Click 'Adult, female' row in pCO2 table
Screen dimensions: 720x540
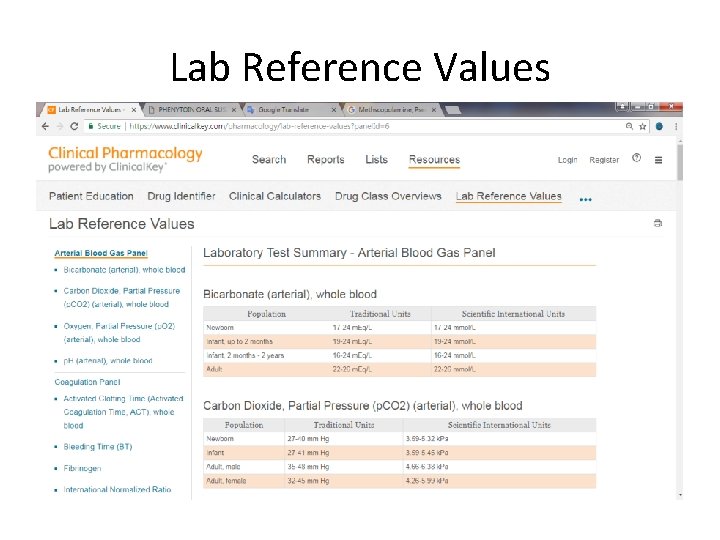pyautogui.click(x=399, y=481)
